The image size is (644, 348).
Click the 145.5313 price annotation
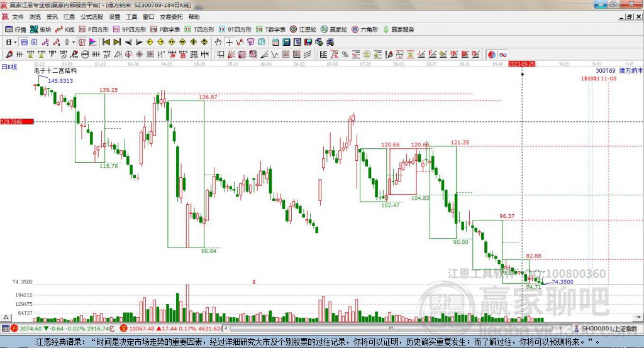click(60, 81)
